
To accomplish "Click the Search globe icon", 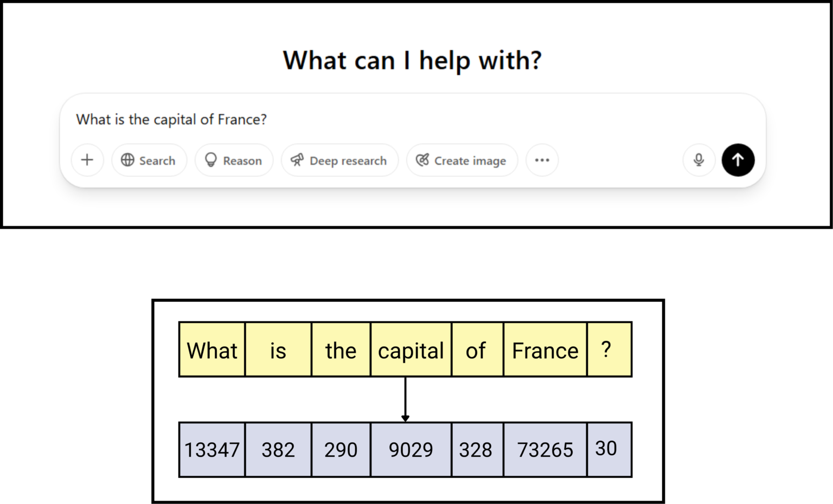I will tap(128, 160).
